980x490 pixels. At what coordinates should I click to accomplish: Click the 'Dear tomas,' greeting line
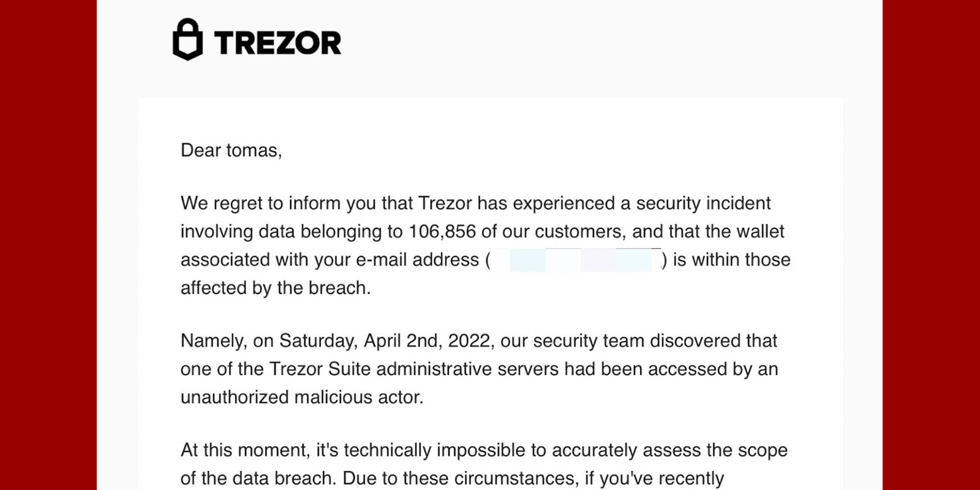pyautogui.click(x=231, y=151)
